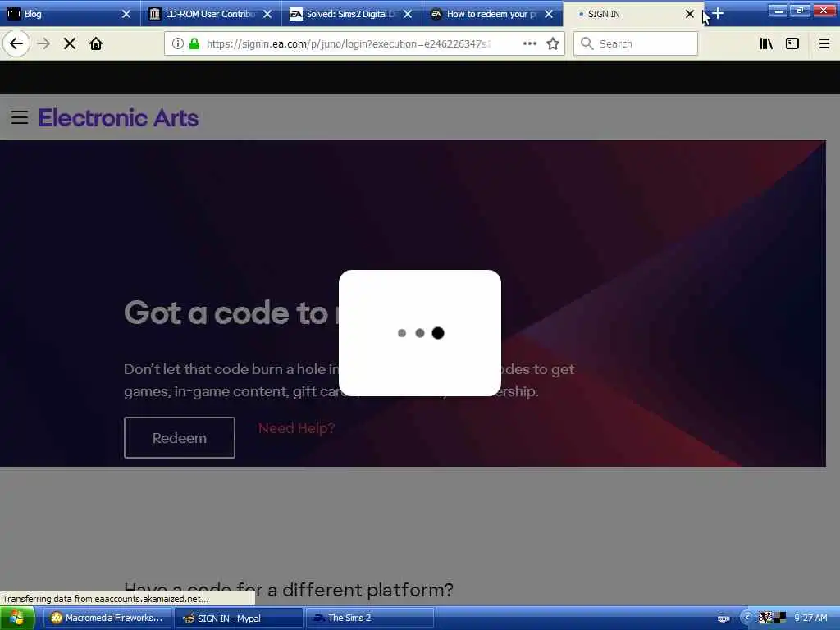This screenshot has width=840, height=630.
Task: Open the browser home page
Action: tap(96, 43)
